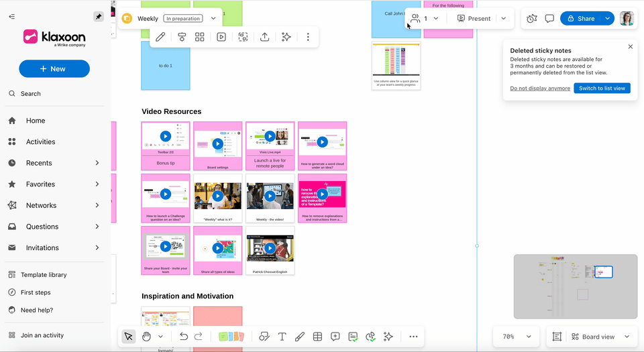The image size is (644, 352).
Task: Click the New button
Action: pos(54,69)
